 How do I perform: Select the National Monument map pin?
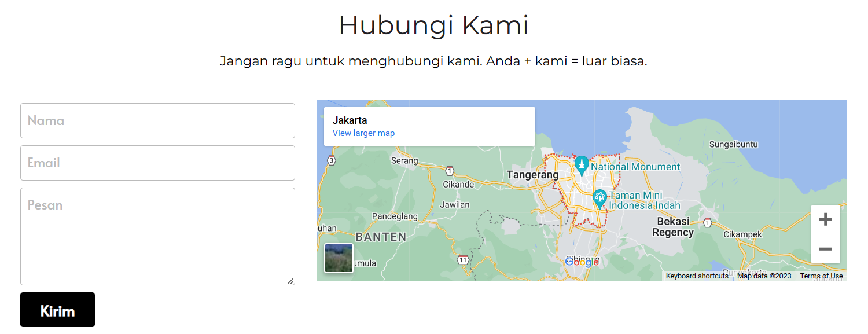pos(582,166)
